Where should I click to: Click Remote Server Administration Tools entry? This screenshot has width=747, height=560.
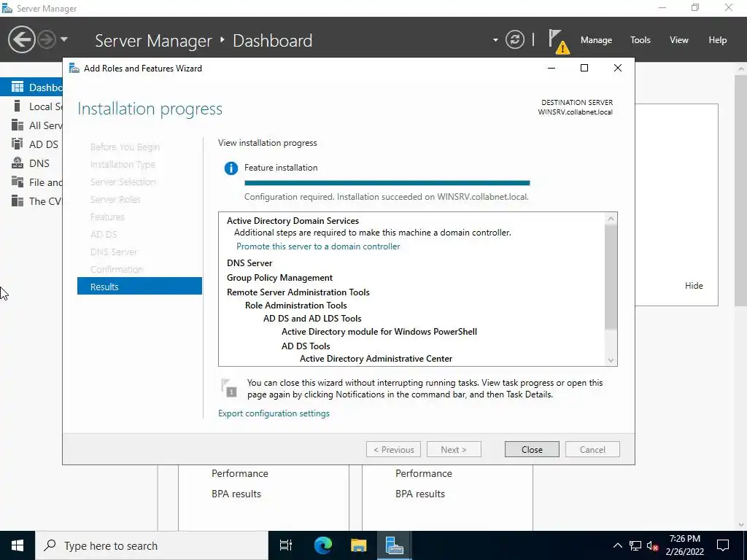298,292
